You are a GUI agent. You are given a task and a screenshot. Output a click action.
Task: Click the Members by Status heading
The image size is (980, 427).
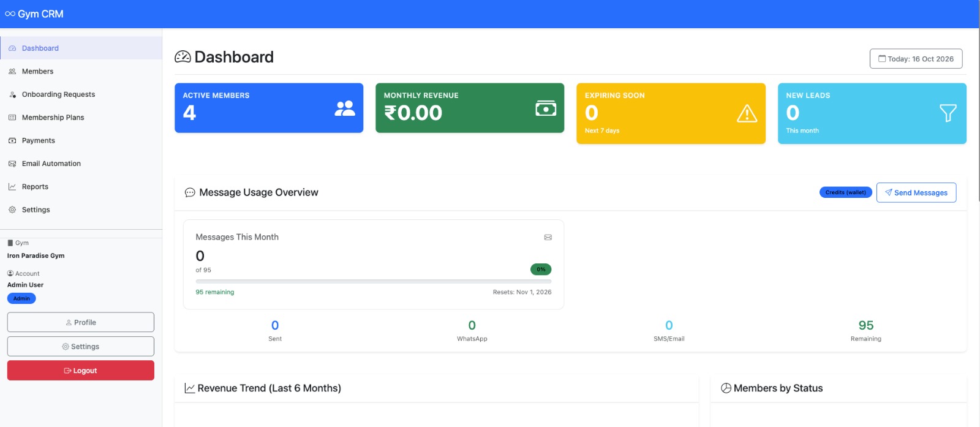click(x=778, y=388)
